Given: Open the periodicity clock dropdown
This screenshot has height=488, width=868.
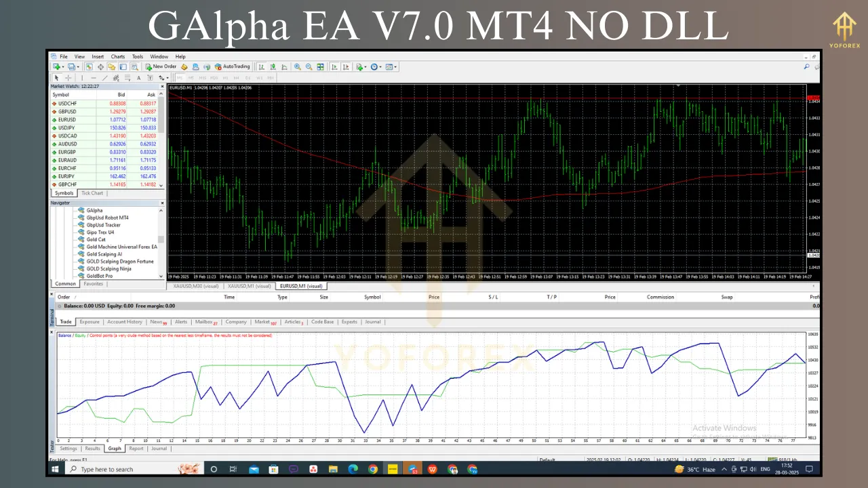Looking at the screenshot, I should point(376,66).
